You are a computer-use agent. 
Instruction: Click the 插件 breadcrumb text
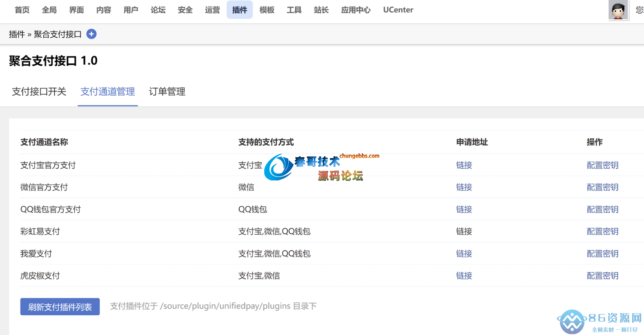(x=17, y=34)
